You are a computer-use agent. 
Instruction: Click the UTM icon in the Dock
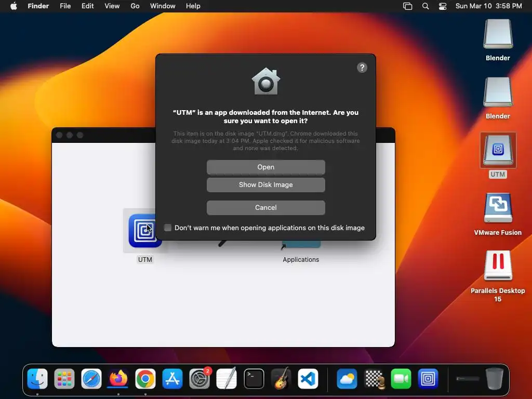point(428,379)
